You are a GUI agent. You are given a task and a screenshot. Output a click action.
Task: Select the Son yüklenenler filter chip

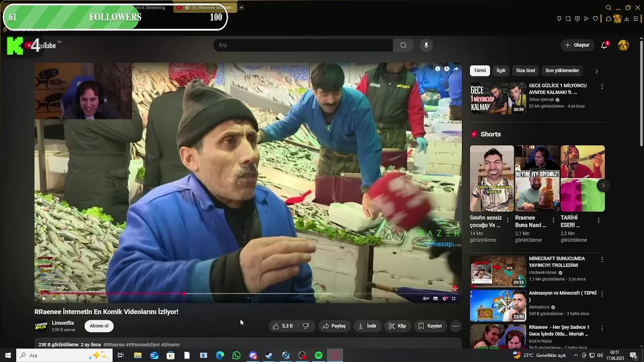pos(562,71)
